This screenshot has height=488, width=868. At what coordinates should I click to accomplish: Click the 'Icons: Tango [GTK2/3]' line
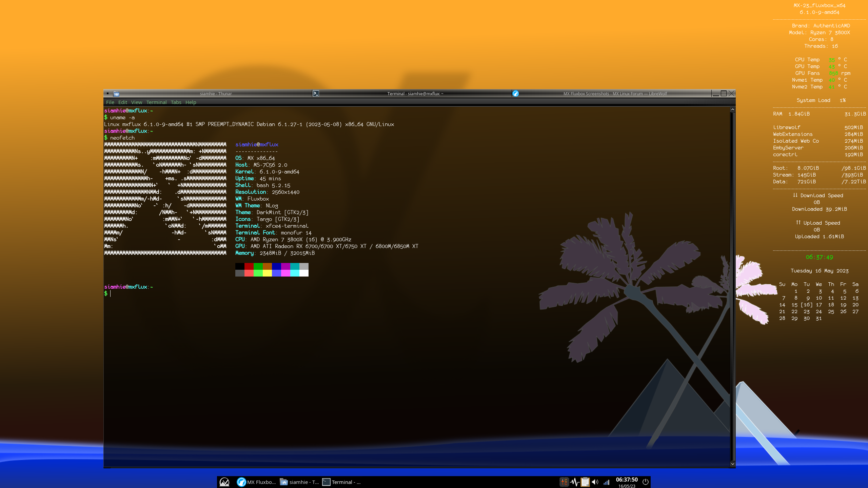pyautogui.click(x=267, y=219)
